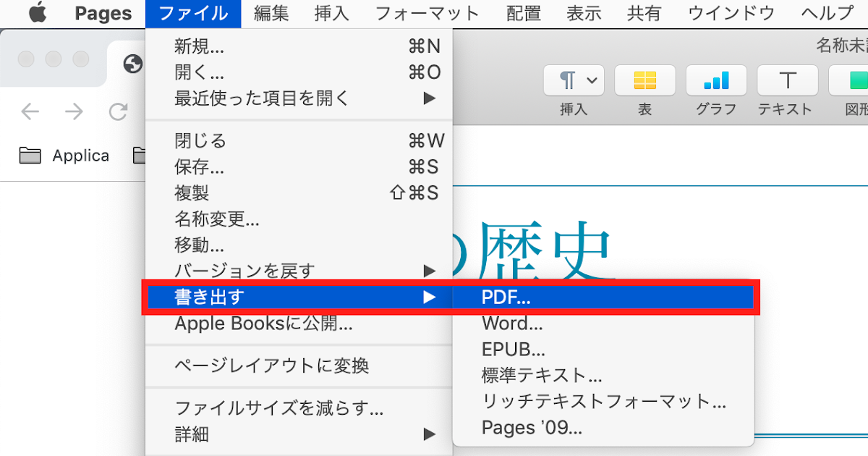Export as Word... from submenu
The height and width of the screenshot is (456, 868).
[x=603, y=324]
